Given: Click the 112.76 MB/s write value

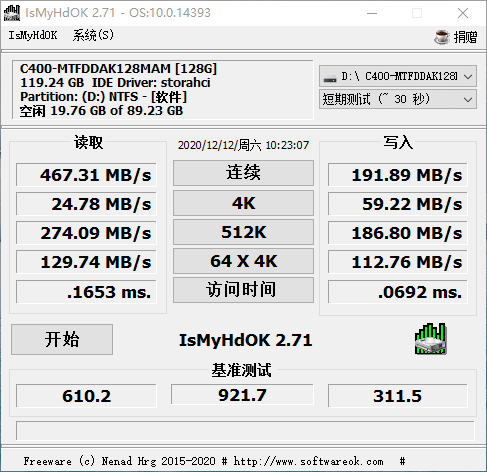Looking at the screenshot, I should coord(398,262).
